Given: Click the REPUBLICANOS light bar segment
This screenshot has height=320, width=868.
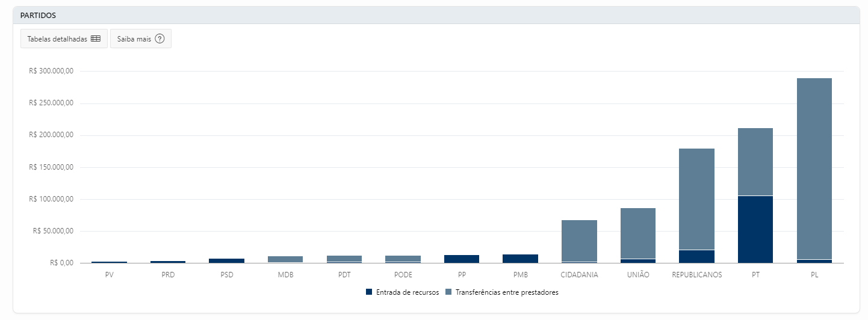Looking at the screenshot, I should click(x=697, y=199).
